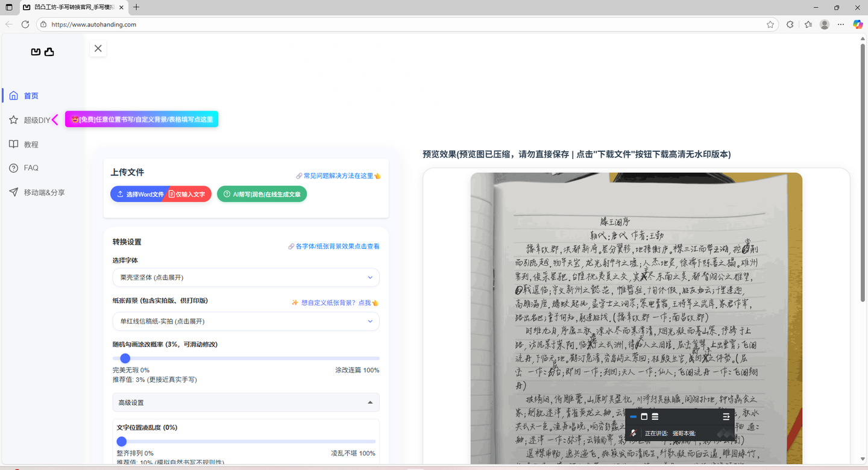The height and width of the screenshot is (470, 868).
Task: Click the 转换设置 heading
Action: click(x=127, y=242)
